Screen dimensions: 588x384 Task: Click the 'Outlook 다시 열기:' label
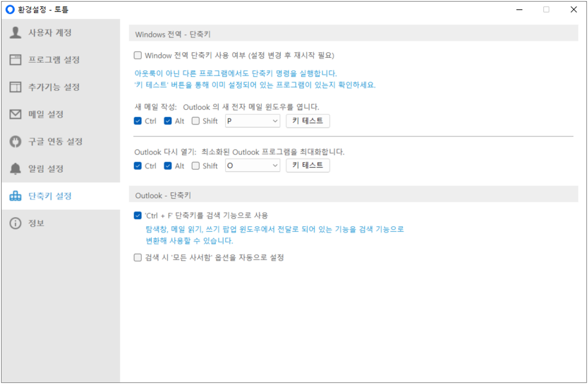click(166, 152)
